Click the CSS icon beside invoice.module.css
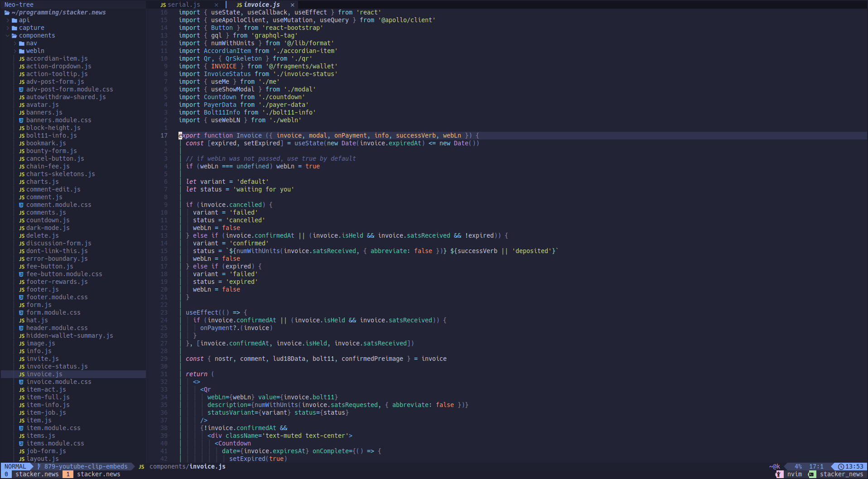Screen dimensions: 868x479 tap(21, 382)
